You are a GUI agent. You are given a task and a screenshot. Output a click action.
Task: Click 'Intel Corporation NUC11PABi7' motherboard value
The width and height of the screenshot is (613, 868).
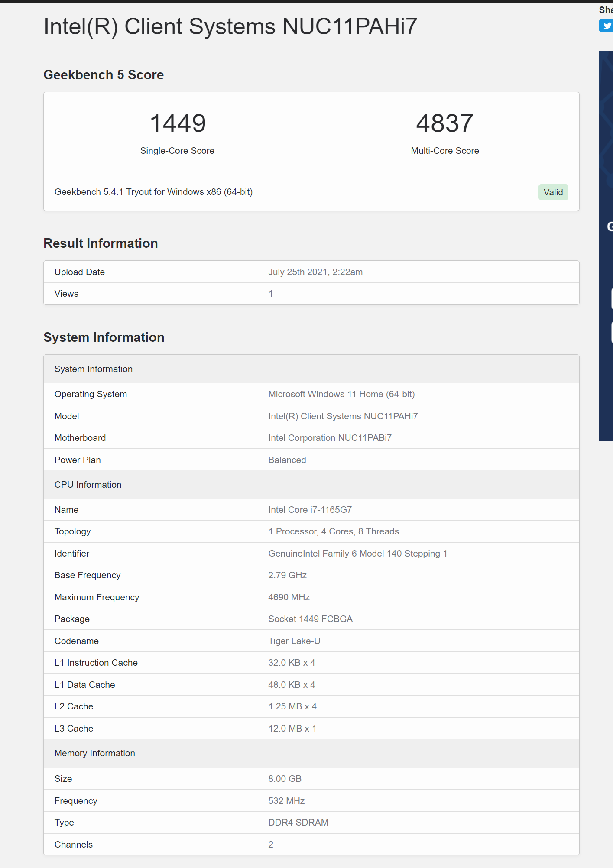pyautogui.click(x=330, y=438)
